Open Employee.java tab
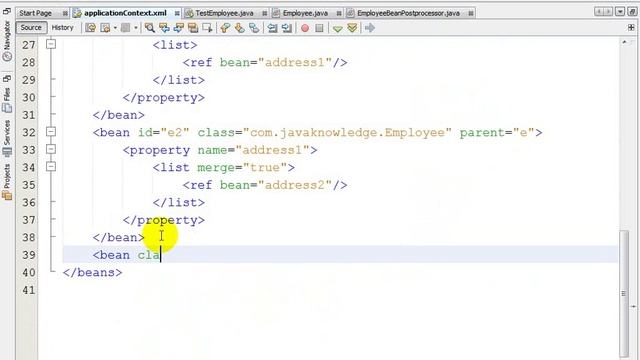 click(x=305, y=13)
